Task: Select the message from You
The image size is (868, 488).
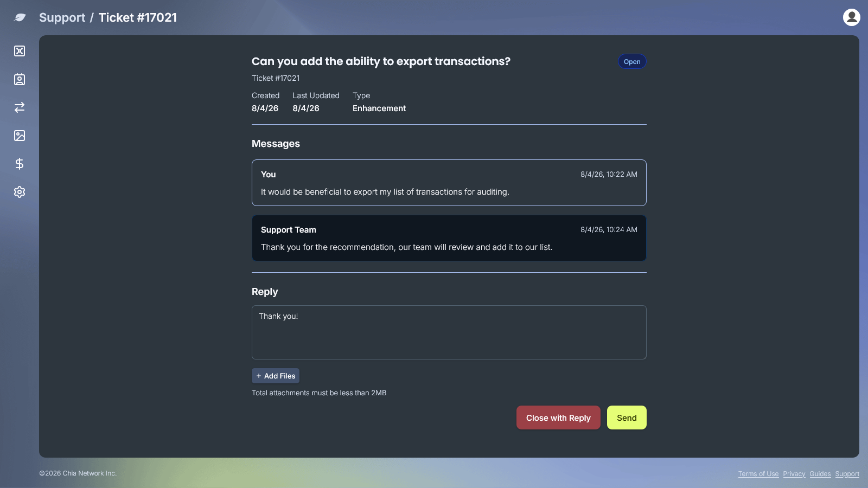Action: click(x=449, y=183)
